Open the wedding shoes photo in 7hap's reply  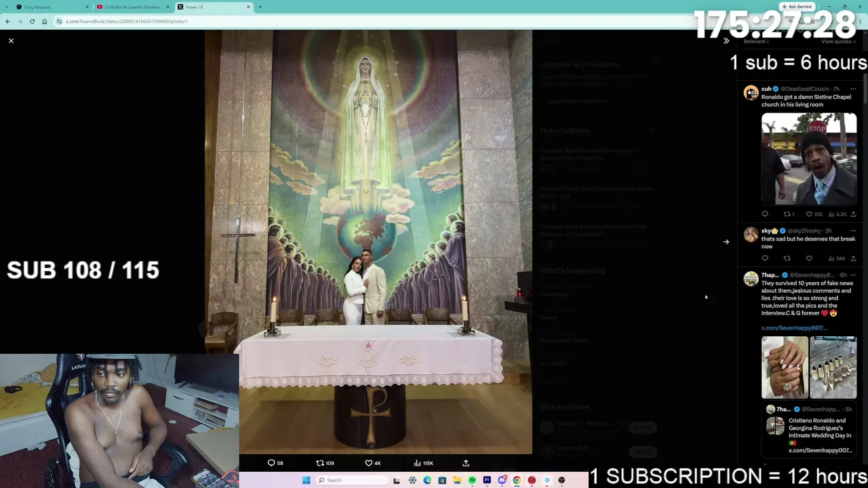[x=833, y=367]
